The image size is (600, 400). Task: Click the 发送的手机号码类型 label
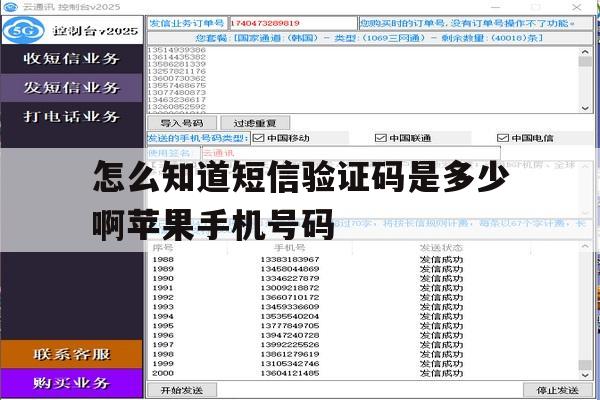pos(199,138)
